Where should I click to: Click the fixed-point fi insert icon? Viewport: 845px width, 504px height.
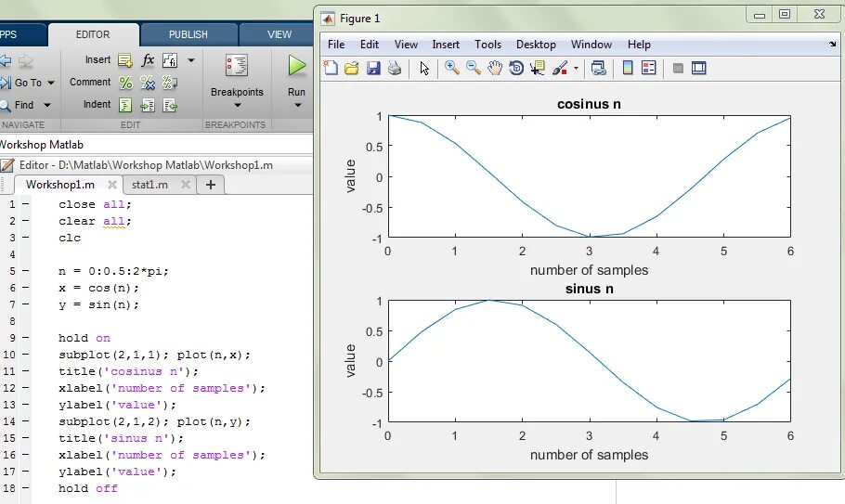click(x=170, y=60)
